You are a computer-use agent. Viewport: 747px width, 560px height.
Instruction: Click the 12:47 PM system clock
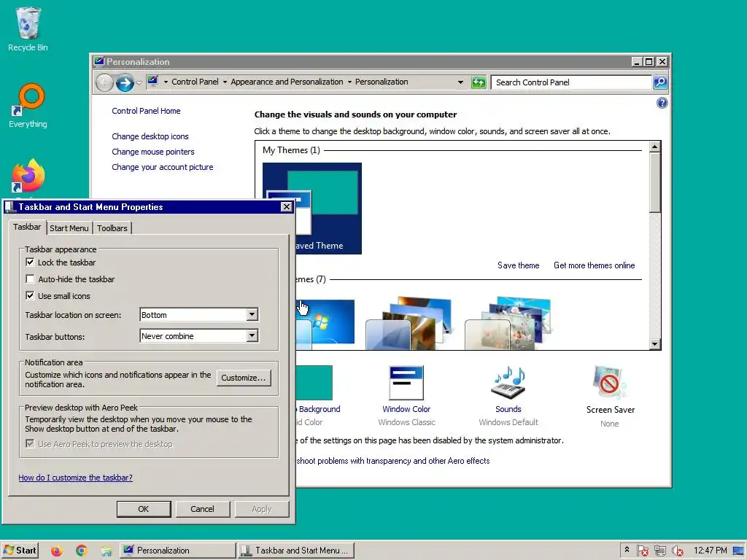pos(710,551)
